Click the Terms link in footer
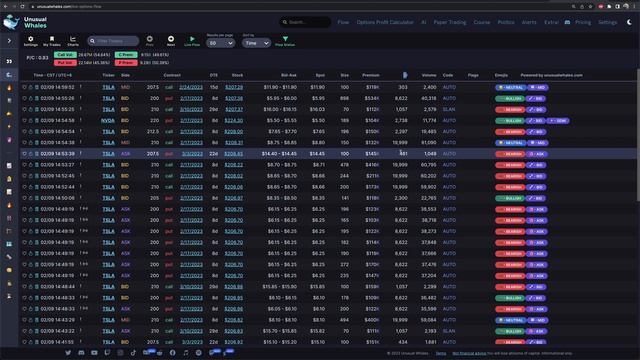Viewport: 640px width, 360px height. 441,353
